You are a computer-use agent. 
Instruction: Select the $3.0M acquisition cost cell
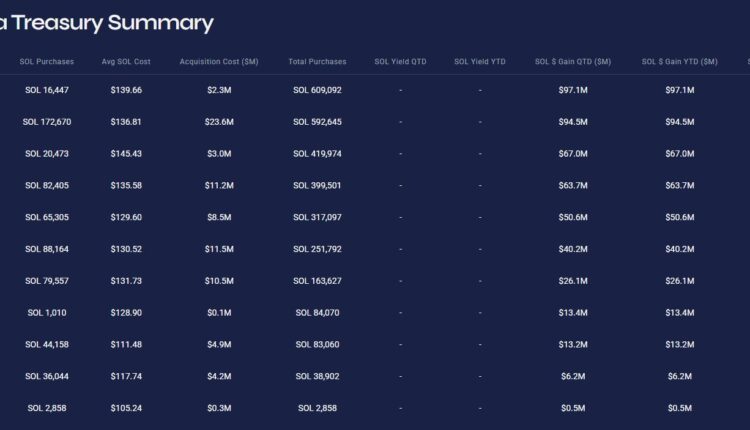(x=219, y=154)
